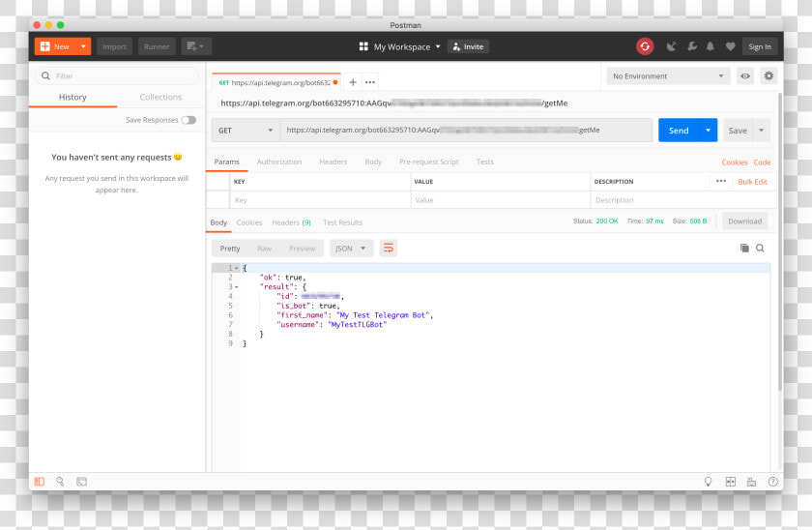Open the Send button dropdown arrow
The width and height of the screenshot is (812, 530).
click(x=708, y=130)
